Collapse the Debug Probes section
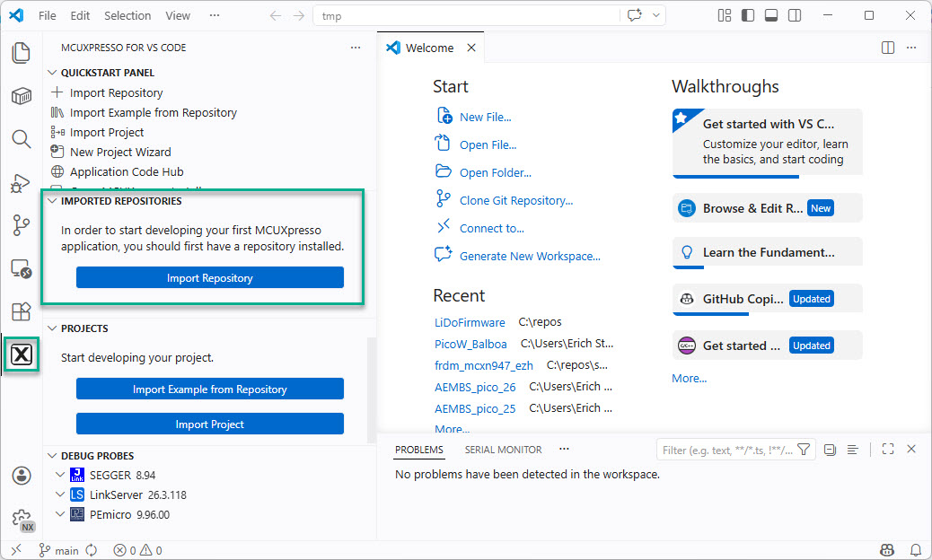This screenshot has height=560, width=932. tap(51, 456)
